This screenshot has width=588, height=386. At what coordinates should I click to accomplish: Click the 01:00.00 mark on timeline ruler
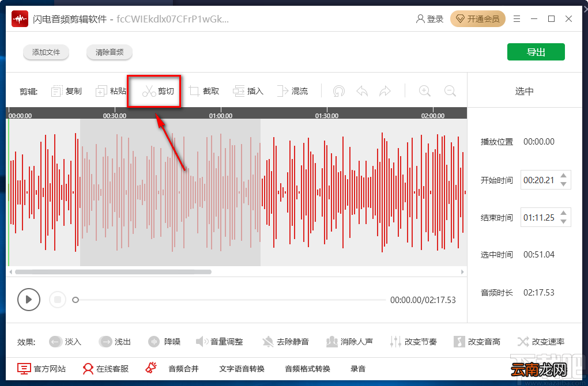coord(220,116)
